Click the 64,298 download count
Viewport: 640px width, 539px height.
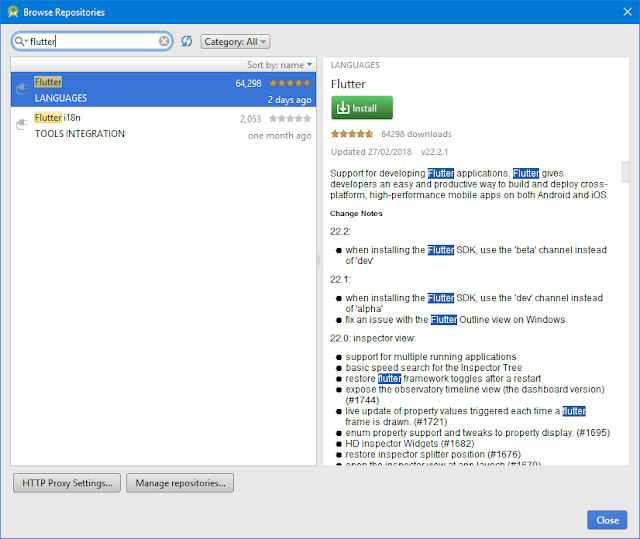pyautogui.click(x=248, y=84)
